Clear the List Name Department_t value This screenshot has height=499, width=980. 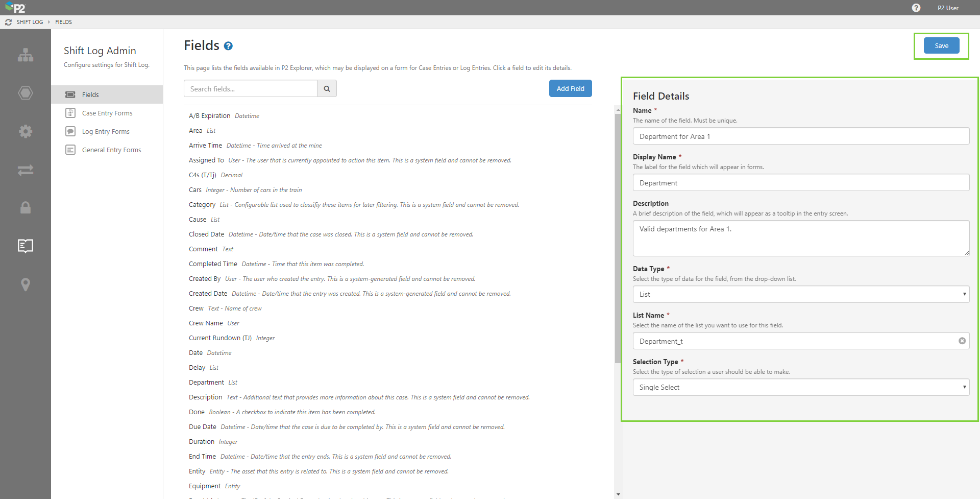click(962, 341)
